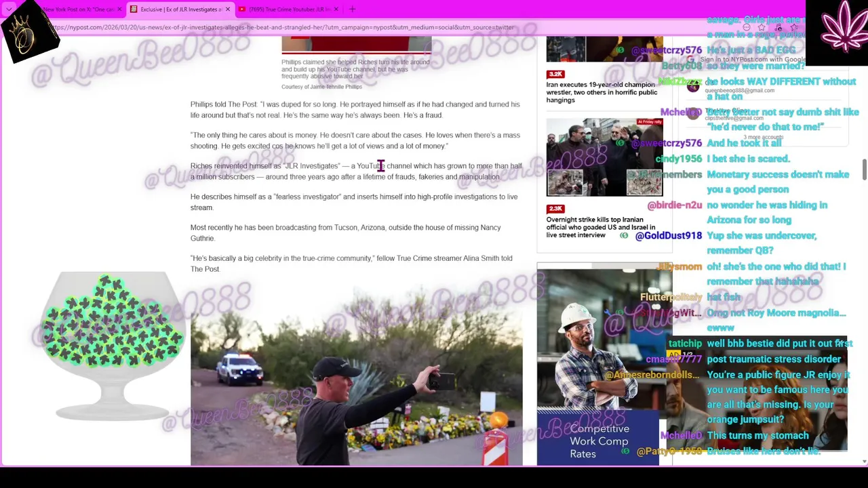Click the scrollbar down arrow at bottom
868x488 pixels.
coord(864,462)
